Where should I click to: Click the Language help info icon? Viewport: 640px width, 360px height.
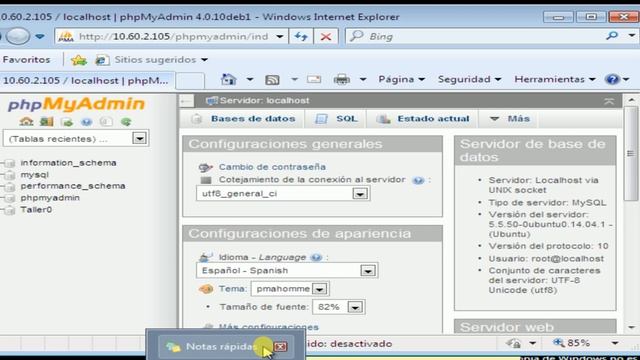tap(316, 258)
